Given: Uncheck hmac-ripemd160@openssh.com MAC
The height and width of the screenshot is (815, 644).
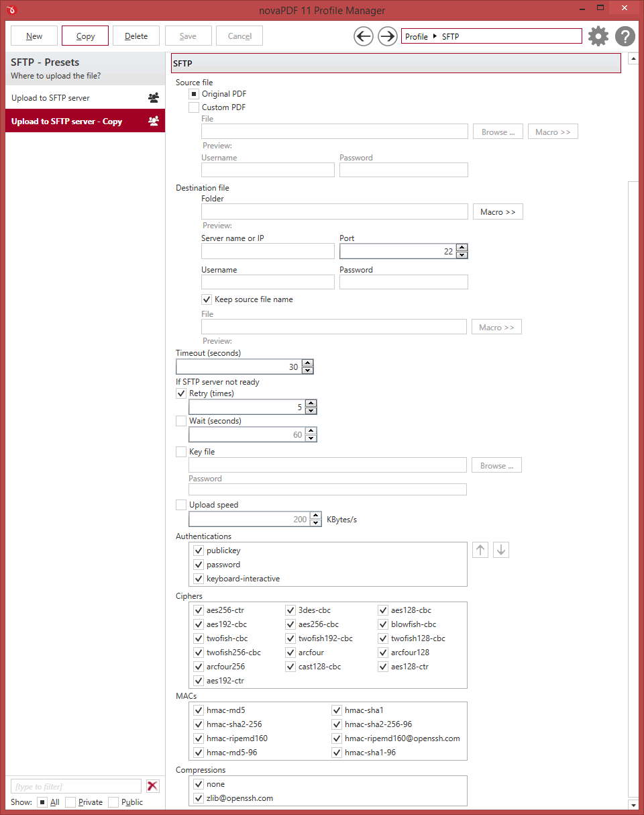Looking at the screenshot, I should click(337, 738).
